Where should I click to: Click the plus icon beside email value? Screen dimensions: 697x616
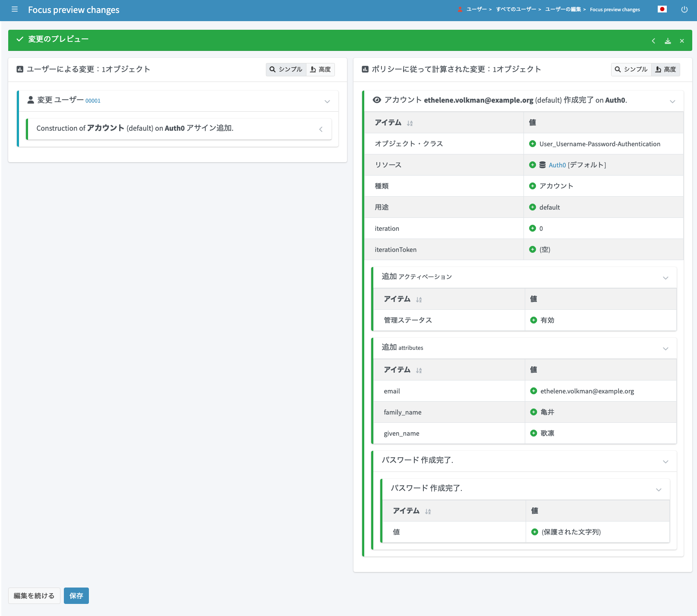point(533,391)
